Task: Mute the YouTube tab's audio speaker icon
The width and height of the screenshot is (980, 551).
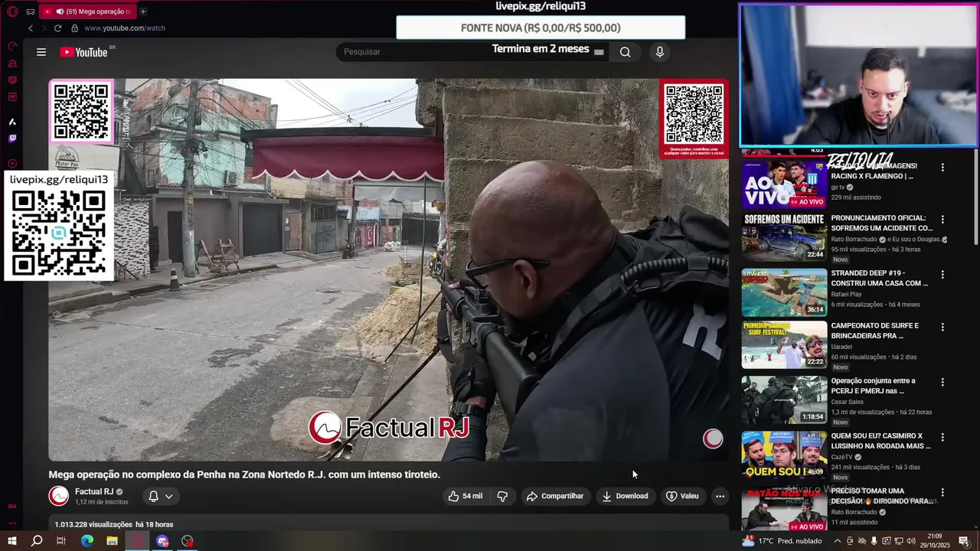Action: pos(60,11)
